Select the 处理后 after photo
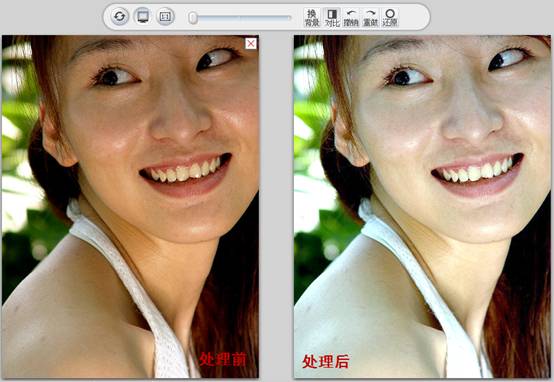Image resolution: width=554 pixels, height=382 pixels. (422, 206)
